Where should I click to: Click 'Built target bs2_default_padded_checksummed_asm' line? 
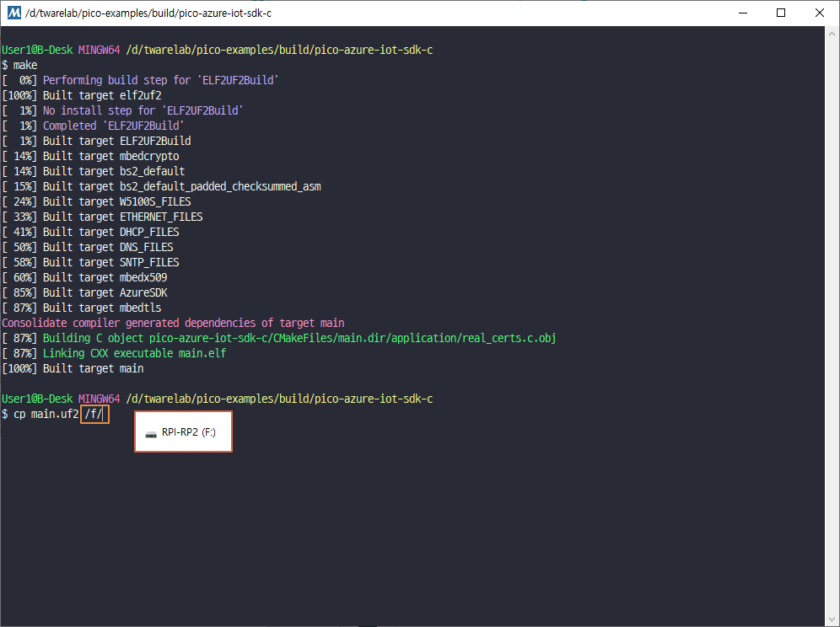click(161, 186)
